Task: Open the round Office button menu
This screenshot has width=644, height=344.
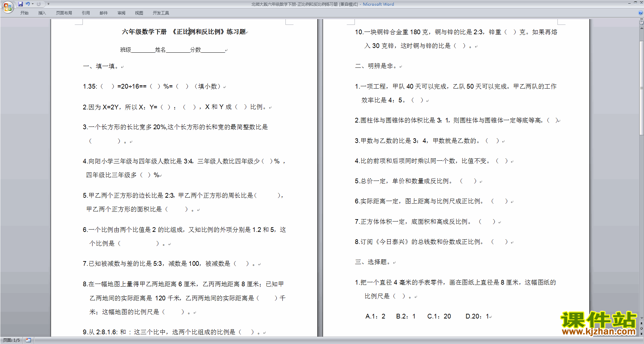Action: [x=7, y=7]
